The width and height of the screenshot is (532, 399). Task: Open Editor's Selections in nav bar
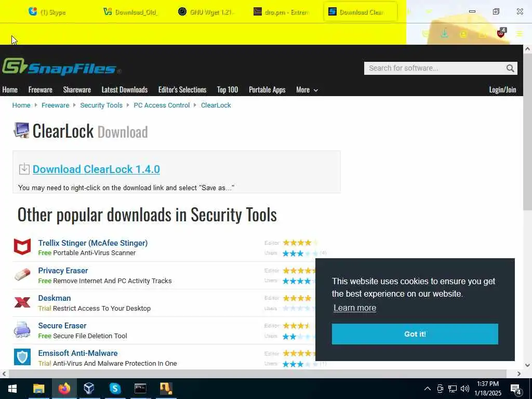(182, 89)
